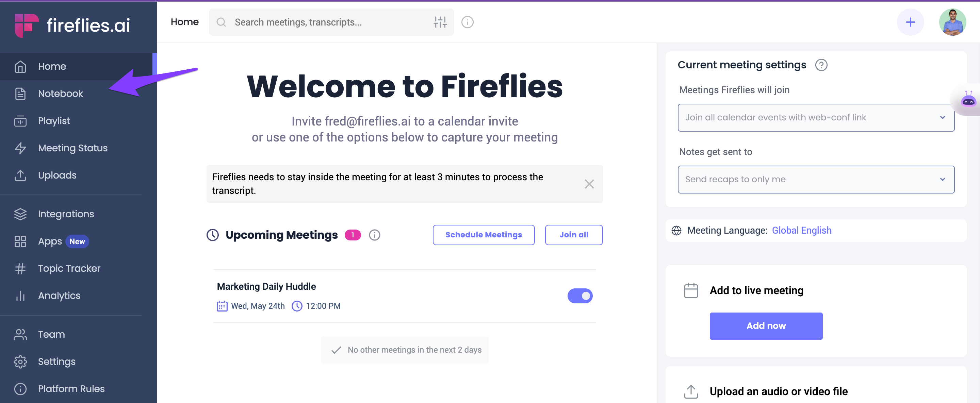Expand Meetings Fireflies will join dropdown
The width and height of the screenshot is (980, 403).
[x=816, y=117]
